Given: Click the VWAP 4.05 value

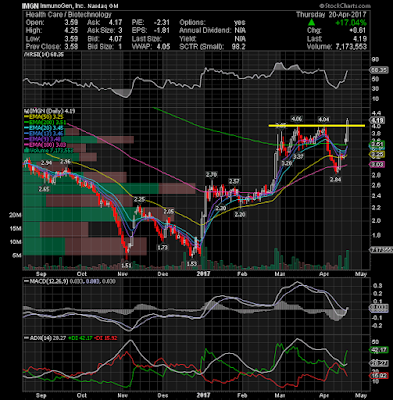Looking at the screenshot, I should pyautogui.click(x=163, y=46).
